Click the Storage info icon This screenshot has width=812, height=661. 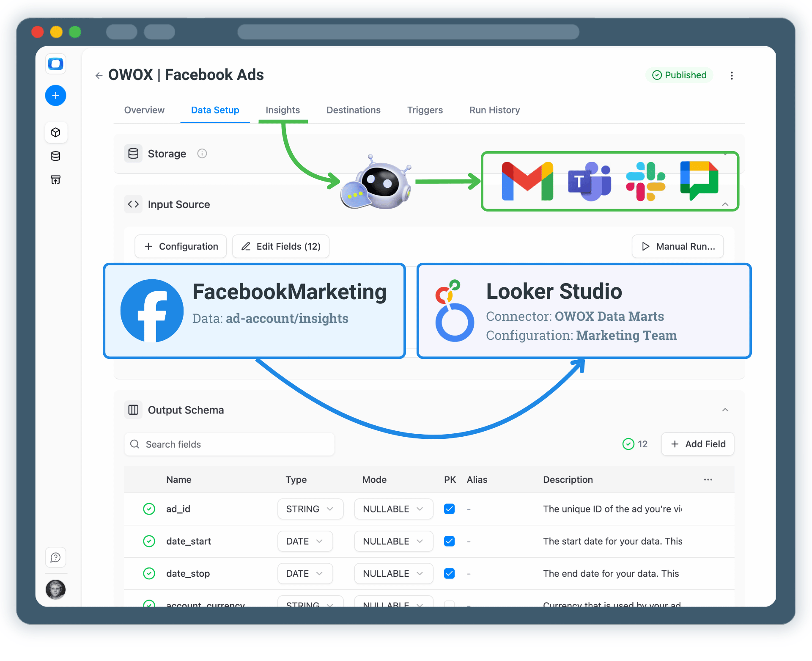(x=202, y=153)
